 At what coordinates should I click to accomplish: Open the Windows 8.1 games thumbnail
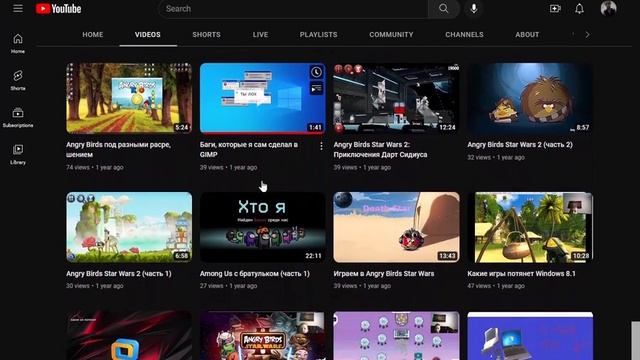(530, 227)
